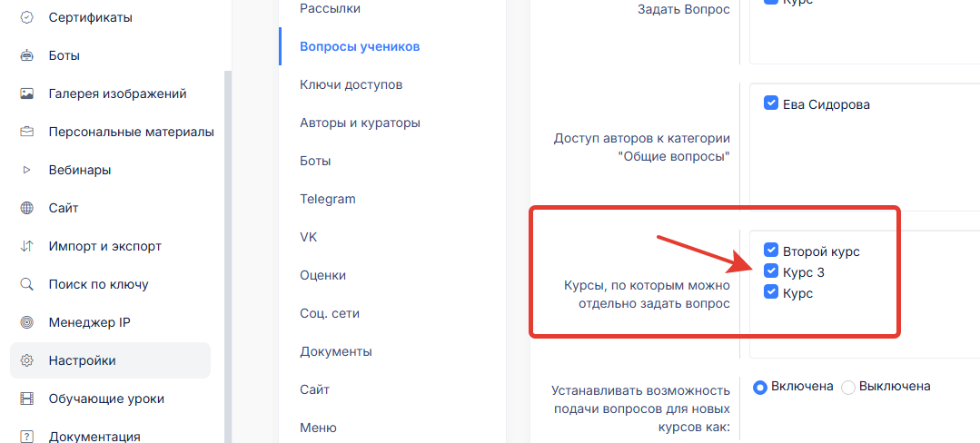This screenshot has height=443, width=980.
Task: Click the Personal materials briefcase icon
Action: point(27,132)
